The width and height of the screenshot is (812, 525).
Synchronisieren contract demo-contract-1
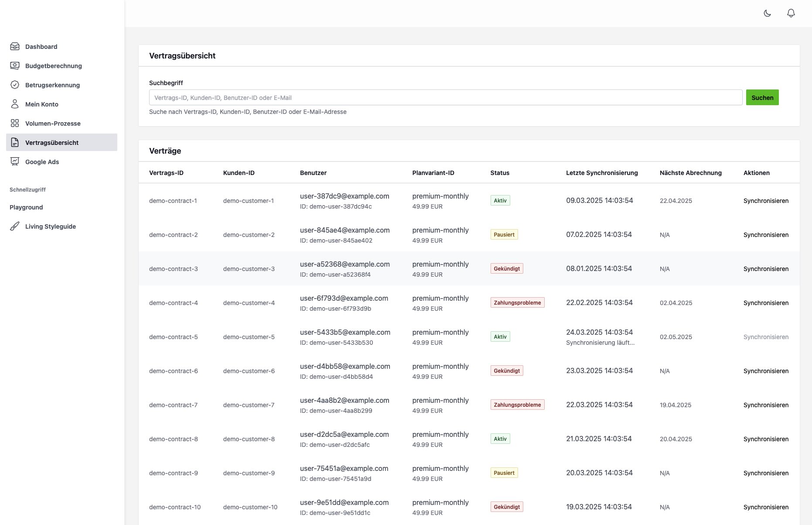click(x=765, y=201)
